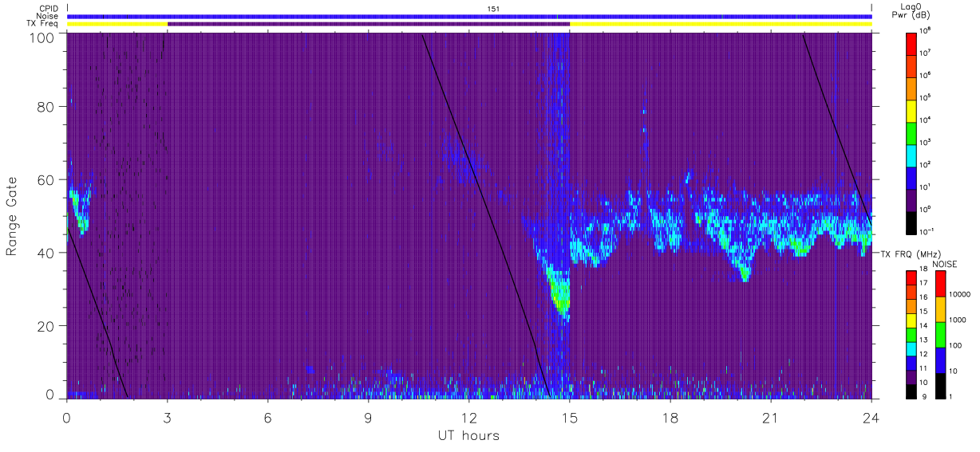Viewport: 980px width, 452px height.
Task: Pick the purple 10-11 MHz frequency swatch
Action: (x=912, y=376)
